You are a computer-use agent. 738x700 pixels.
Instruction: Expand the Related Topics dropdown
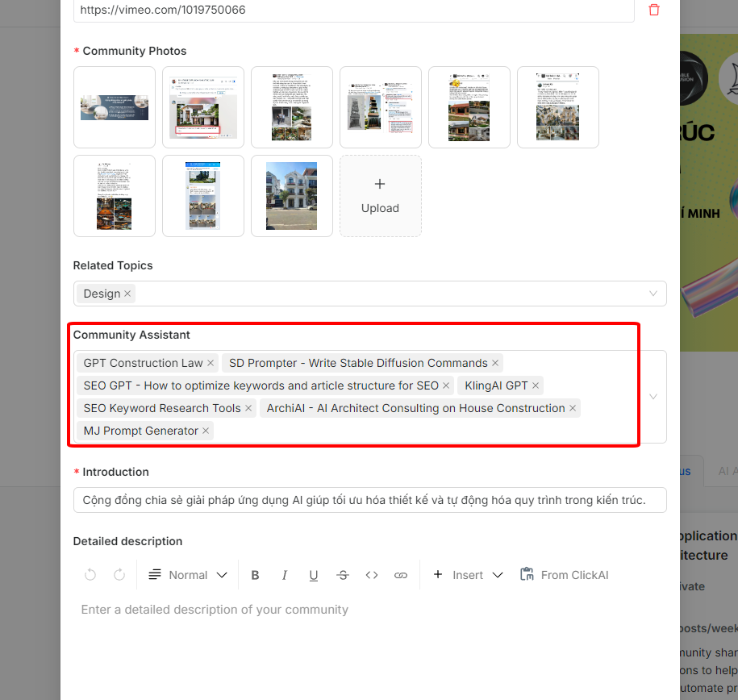[653, 294]
